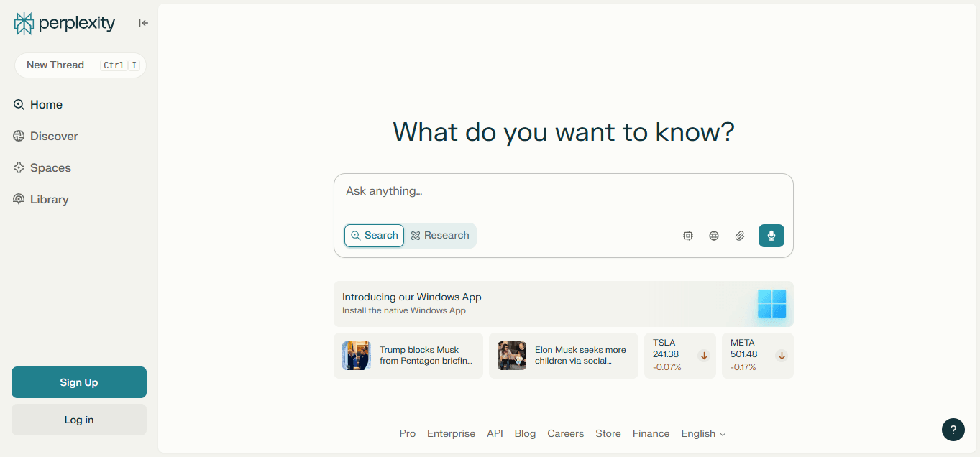Start voice input with microphone button

pyautogui.click(x=771, y=236)
